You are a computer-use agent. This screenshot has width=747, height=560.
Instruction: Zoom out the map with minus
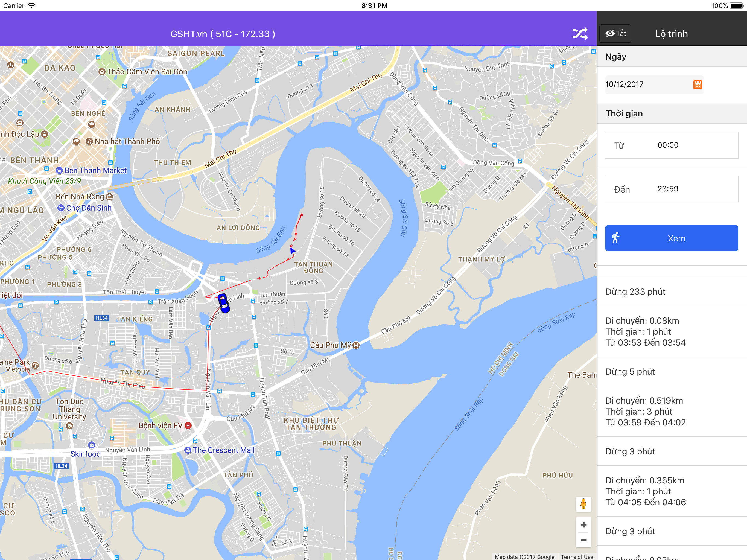tap(583, 540)
